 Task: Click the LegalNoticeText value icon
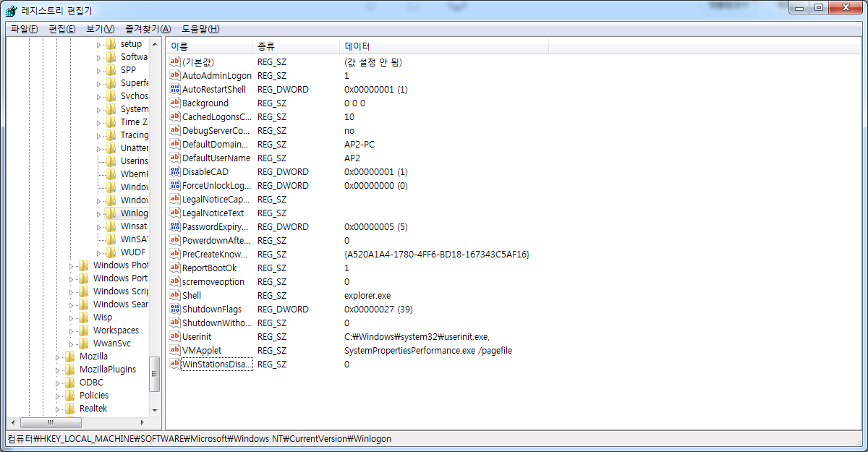tap(174, 213)
